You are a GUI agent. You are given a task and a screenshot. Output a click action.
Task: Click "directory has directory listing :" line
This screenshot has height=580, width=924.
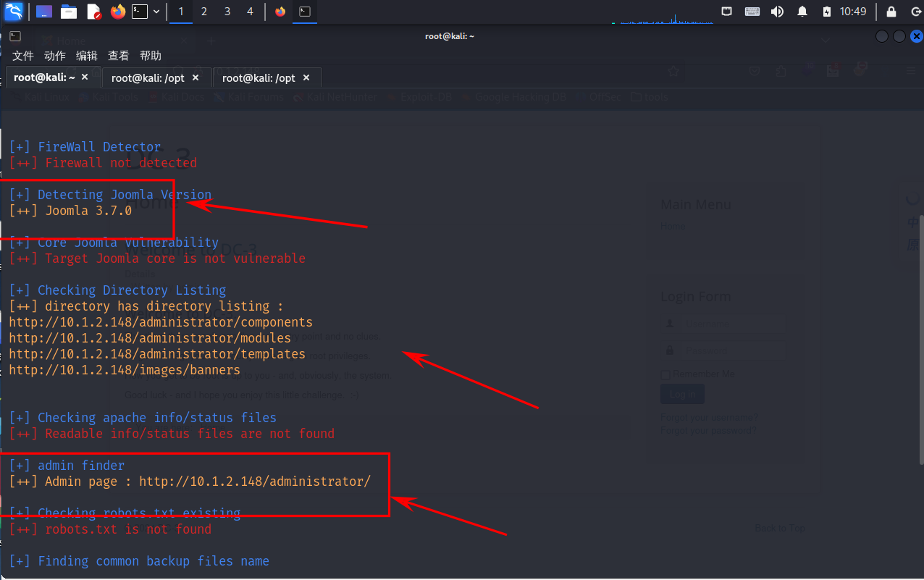tap(146, 306)
